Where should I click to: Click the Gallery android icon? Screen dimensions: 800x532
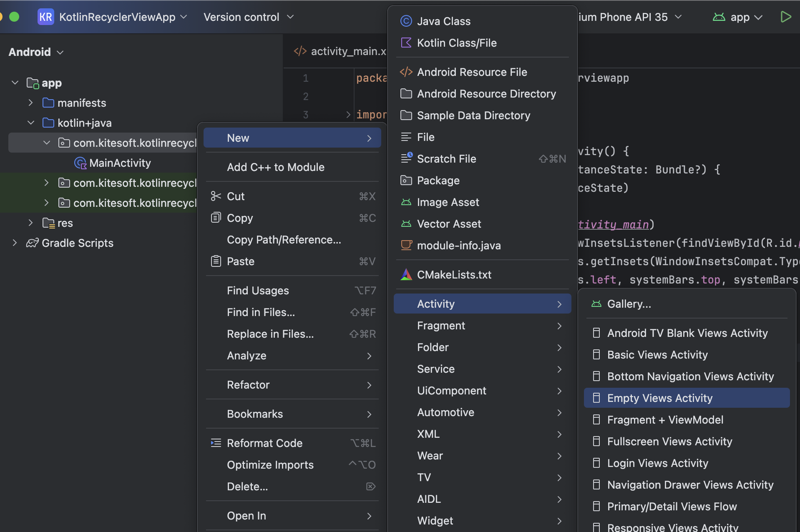tap(596, 304)
